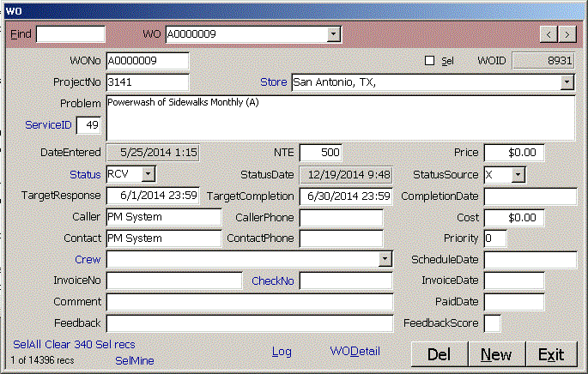588x374 pixels.
Task: Open the WODetail link
Action: (355, 352)
